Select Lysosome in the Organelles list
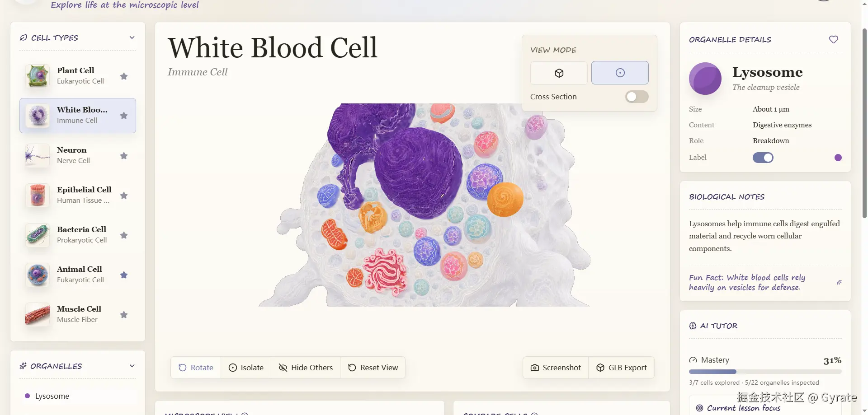 click(78, 396)
